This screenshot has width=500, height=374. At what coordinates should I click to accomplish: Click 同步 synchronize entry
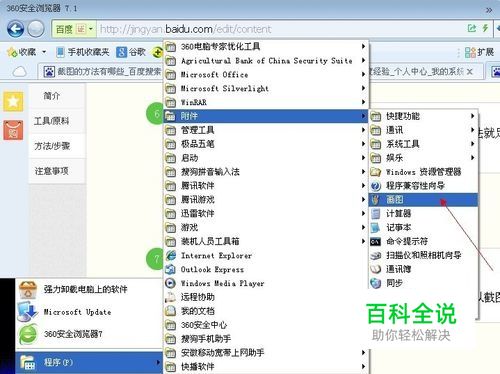(423, 283)
